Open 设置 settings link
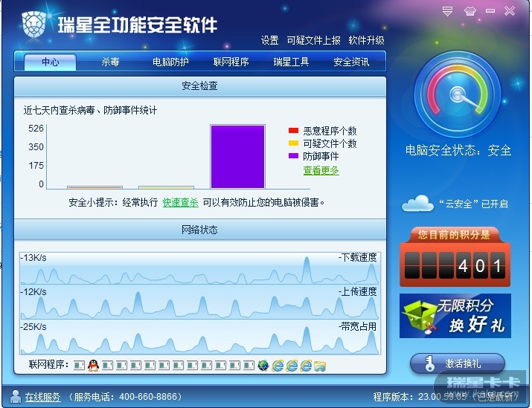Viewport: 532px width, 408px height. (x=270, y=40)
